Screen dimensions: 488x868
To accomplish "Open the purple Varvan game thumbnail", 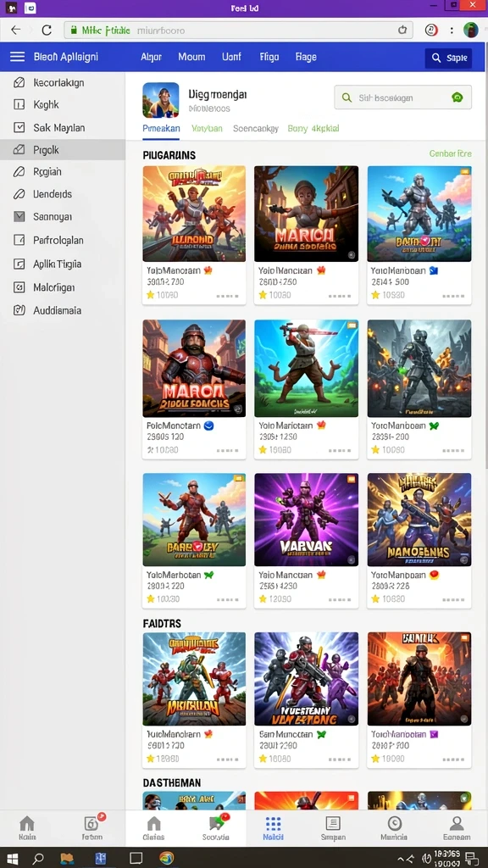I will [306, 520].
